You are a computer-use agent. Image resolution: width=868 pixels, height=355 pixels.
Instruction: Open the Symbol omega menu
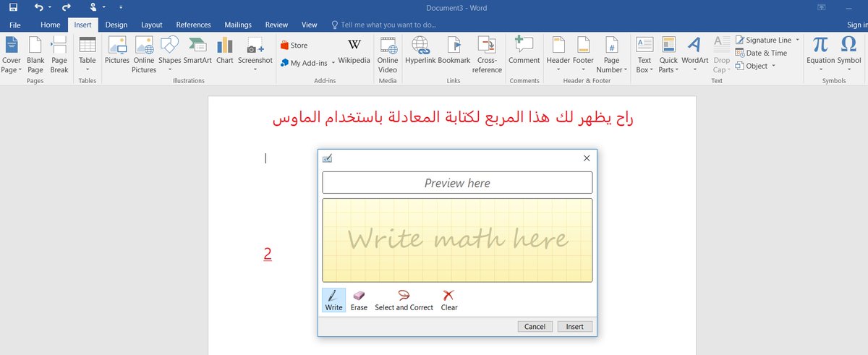pyautogui.click(x=849, y=54)
